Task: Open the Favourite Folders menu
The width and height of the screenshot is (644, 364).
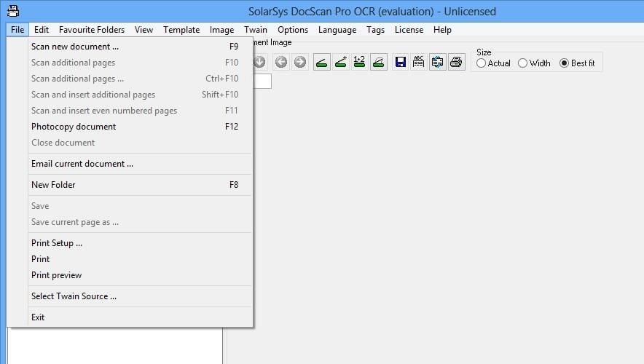Action: point(92,30)
